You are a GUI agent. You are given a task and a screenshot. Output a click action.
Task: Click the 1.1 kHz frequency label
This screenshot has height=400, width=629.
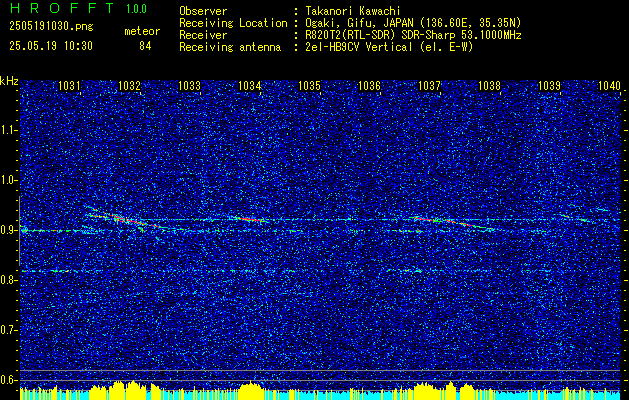click(8, 130)
